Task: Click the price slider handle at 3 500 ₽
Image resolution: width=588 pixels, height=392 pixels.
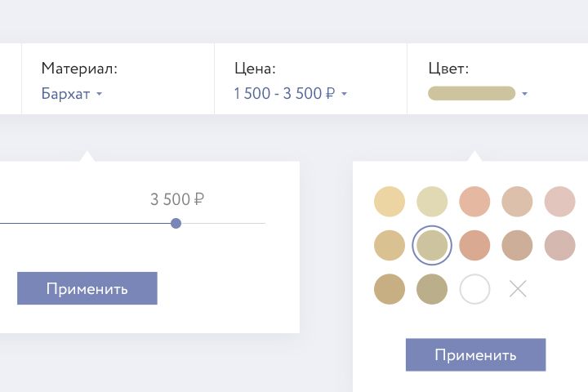Action: tap(176, 223)
